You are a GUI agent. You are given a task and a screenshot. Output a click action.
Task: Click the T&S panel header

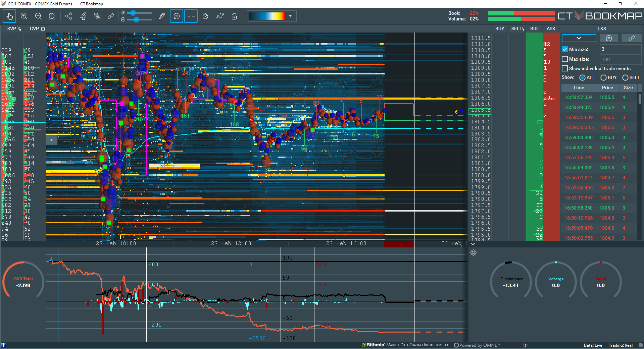coord(602,29)
